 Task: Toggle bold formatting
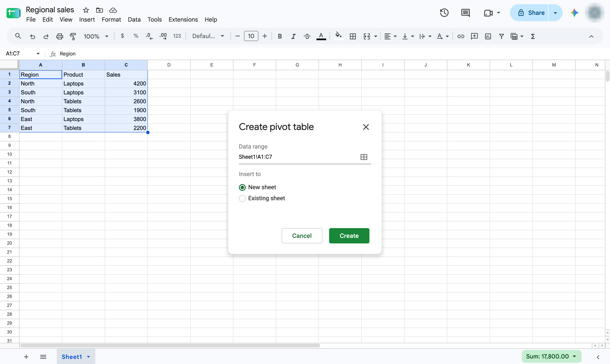tap(280, 36)
